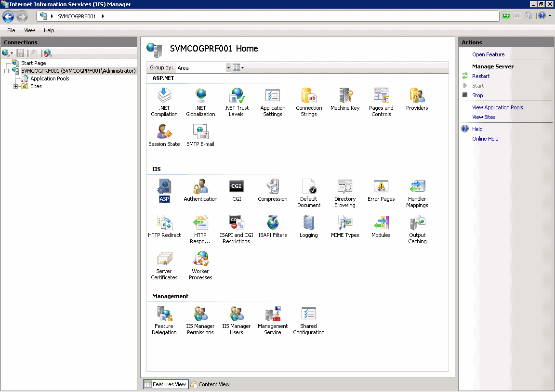Click the Back navigation button
The width and height of the screenshot is (555, 392).
click(x=8, y=16)
